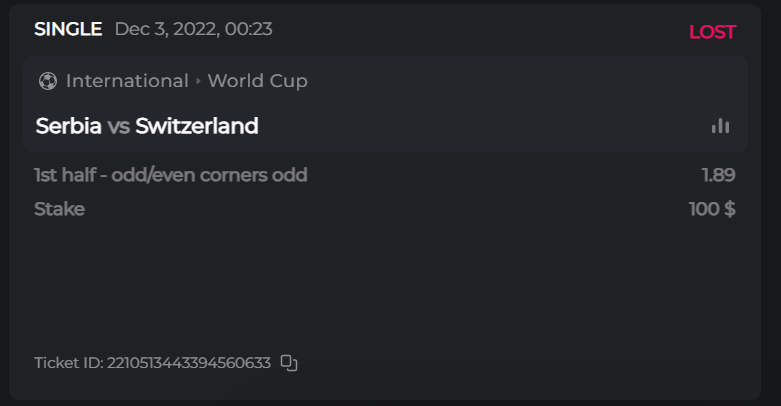Click empty area below Stake row
781x406 pixels.
(x=390, y=285)
